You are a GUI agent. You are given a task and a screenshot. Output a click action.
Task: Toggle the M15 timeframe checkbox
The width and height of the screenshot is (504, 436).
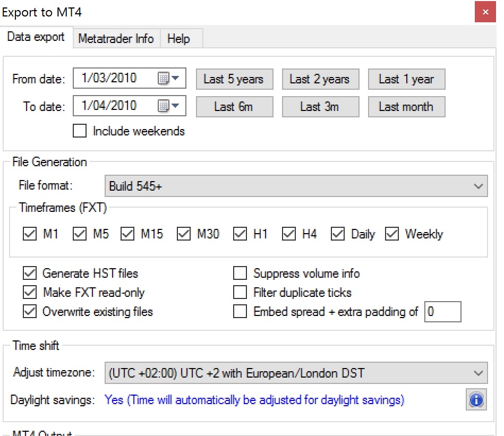click(127, 234)
